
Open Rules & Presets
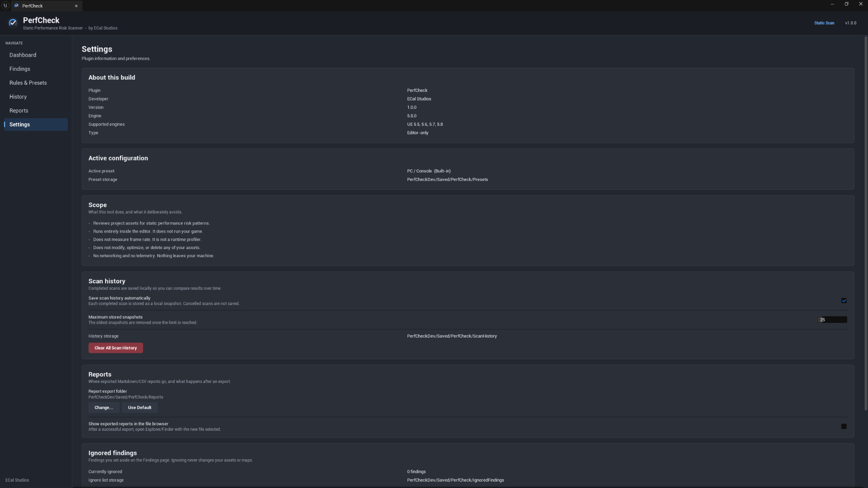(x=36, y=83)
